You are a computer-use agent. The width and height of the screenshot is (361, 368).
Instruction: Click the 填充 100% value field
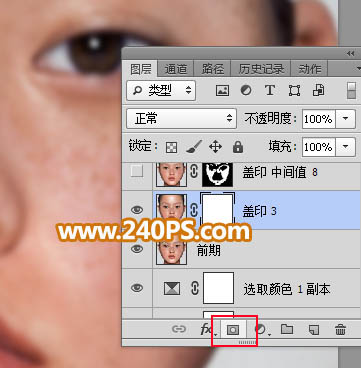click(319, 147)
